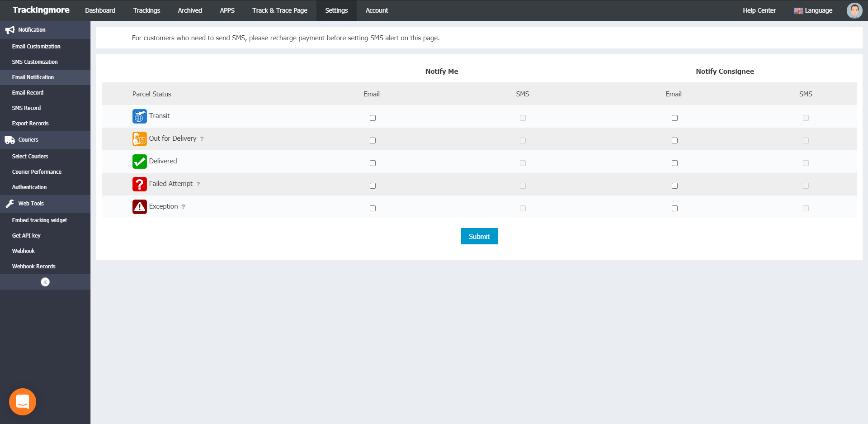This screenshot has width=868, height=424.
Task: Go to the Trackings tab
Action: click(x=146, y=10)
